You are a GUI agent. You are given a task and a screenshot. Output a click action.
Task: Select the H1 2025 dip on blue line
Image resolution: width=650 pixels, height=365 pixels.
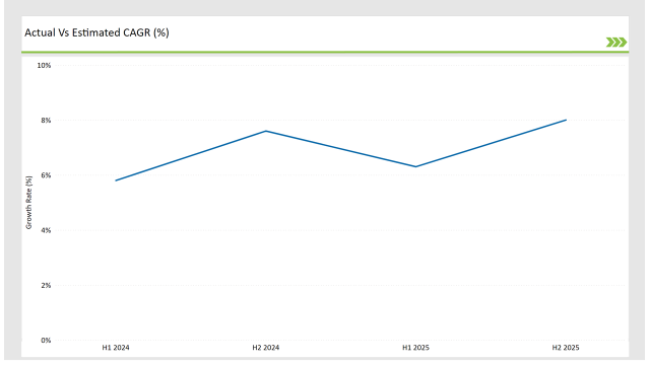pyautogui.click(x=416, y=167)
